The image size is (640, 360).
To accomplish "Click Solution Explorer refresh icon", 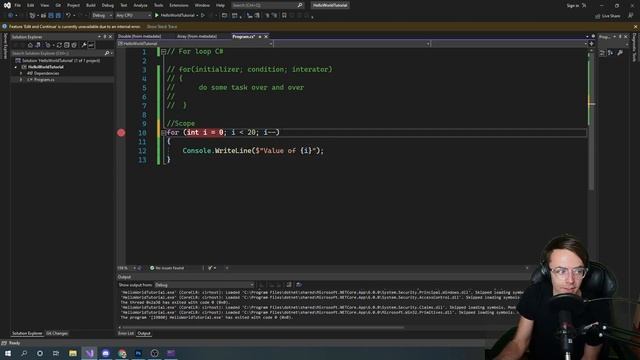I will [x=59, y=45].
